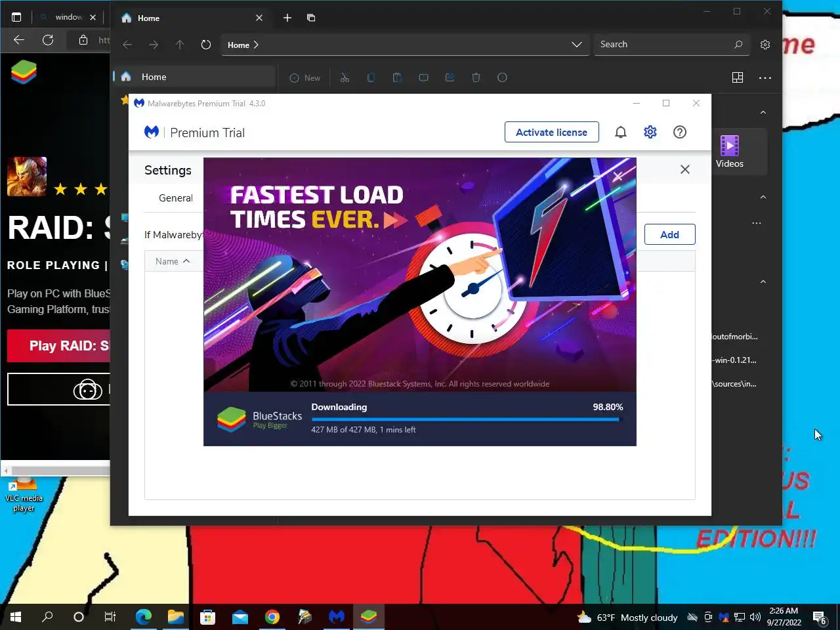Open Task View from the taskbar
The image size is (840, 630).
coord(110,617)
